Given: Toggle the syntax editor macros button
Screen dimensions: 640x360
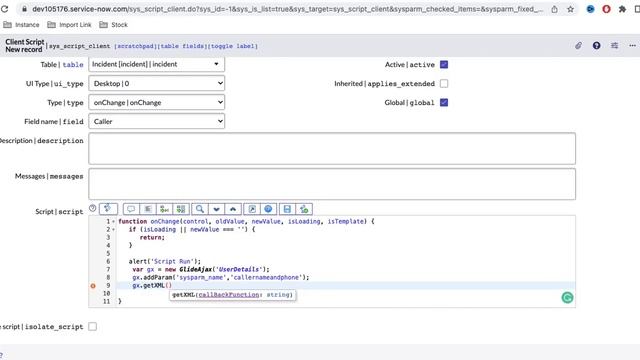Looking at the screenshot, I should coord(108,209).
